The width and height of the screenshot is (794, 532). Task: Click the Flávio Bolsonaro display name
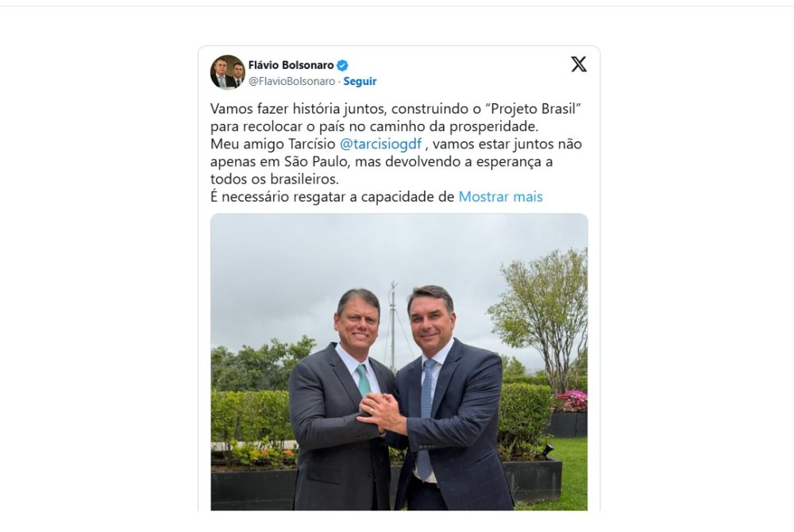click(x=291, y=65)
